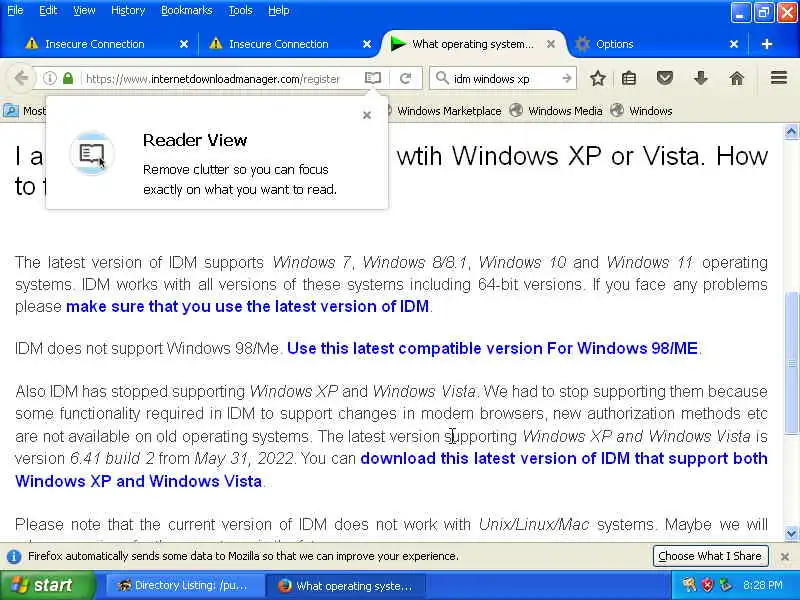The image size is (800, 600).
Task: Open the Edit menu
Action: (x=48, y=10)
